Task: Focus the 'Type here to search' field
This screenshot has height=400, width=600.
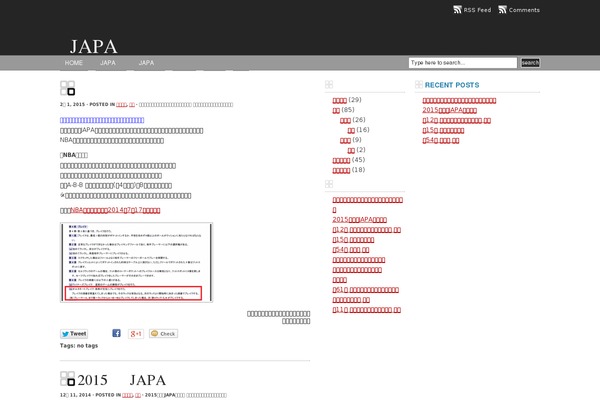Action: coord(463,63)
